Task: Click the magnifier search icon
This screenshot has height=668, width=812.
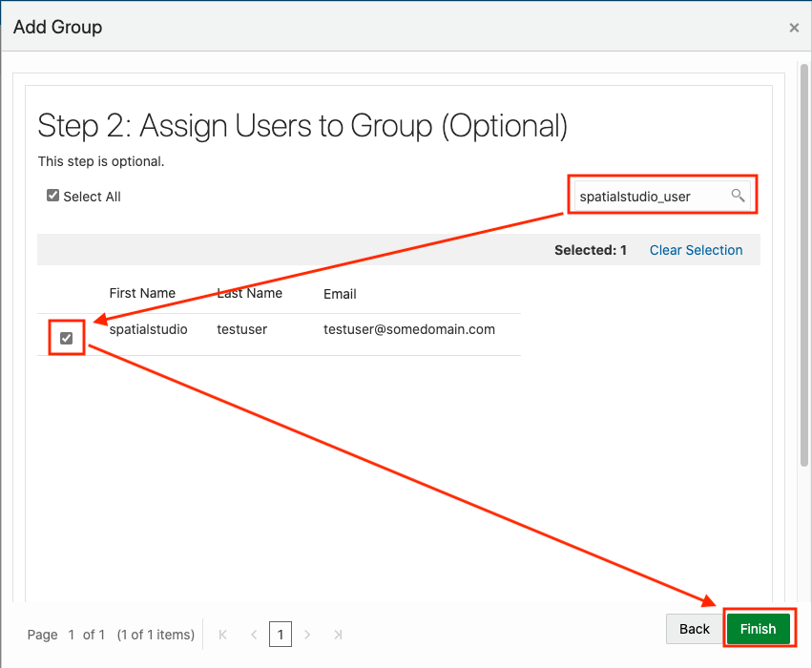Action: click(x=738, y=196)
